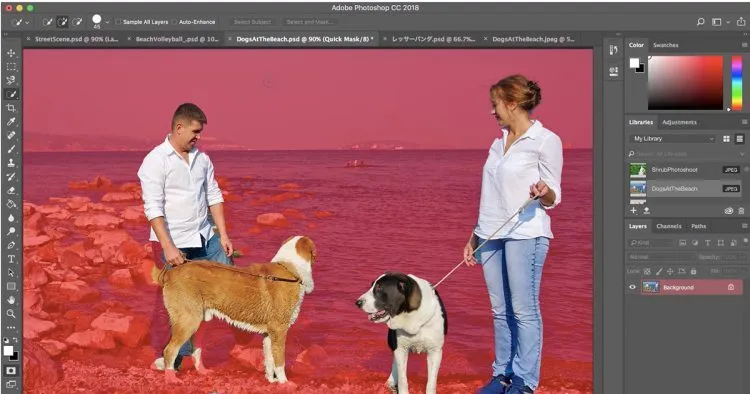The image size is (750, 394).
Task: Select the Pen tool
Action: (11, 245)
